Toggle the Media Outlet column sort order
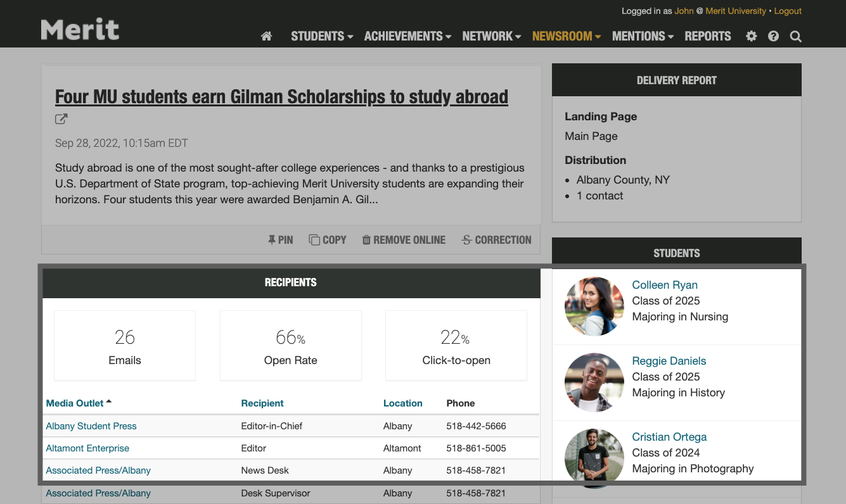This screenshot has height=504, width=846. click(74, 403)
